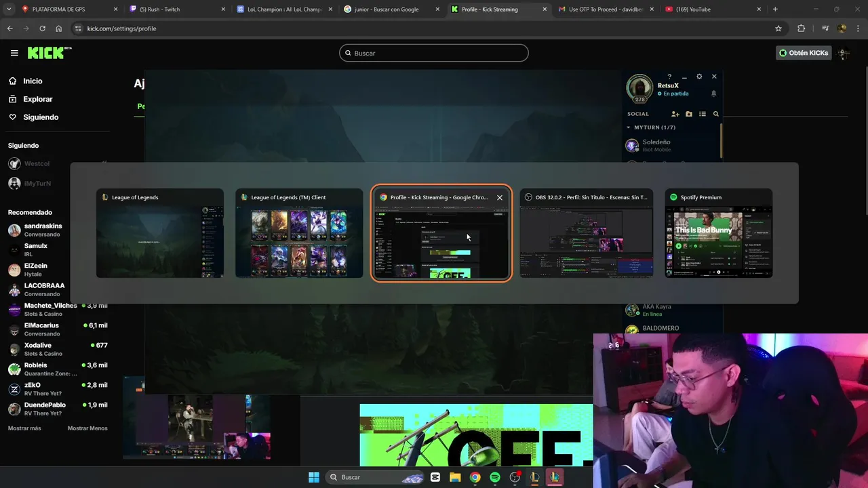Open Google Chrome from the taskbar

[475, 477]
